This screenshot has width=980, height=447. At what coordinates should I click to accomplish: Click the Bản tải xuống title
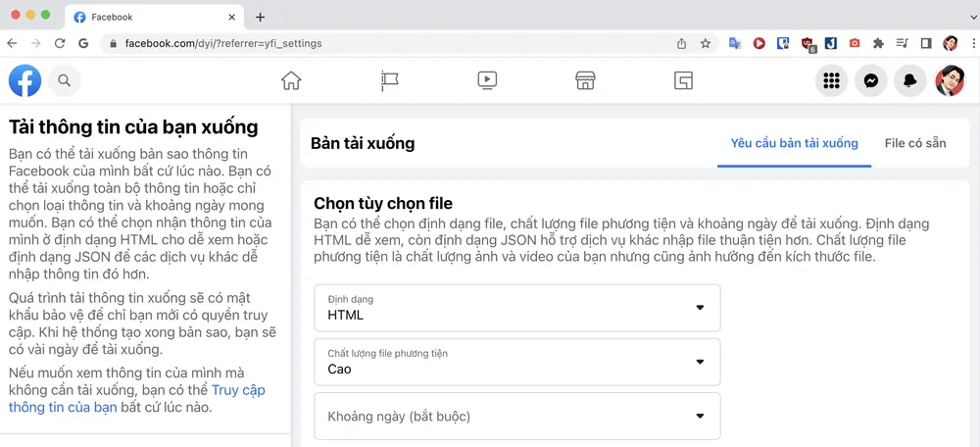(x=363, y=143)
